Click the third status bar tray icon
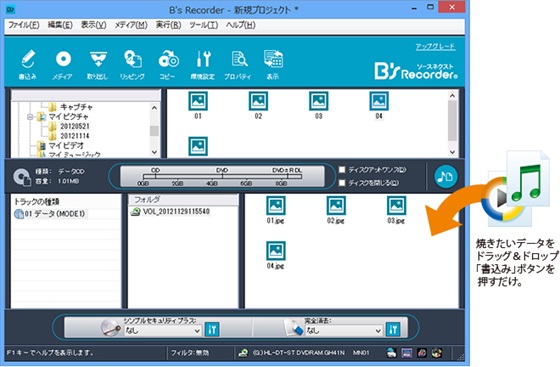560x367 pixels. point(422,353)
